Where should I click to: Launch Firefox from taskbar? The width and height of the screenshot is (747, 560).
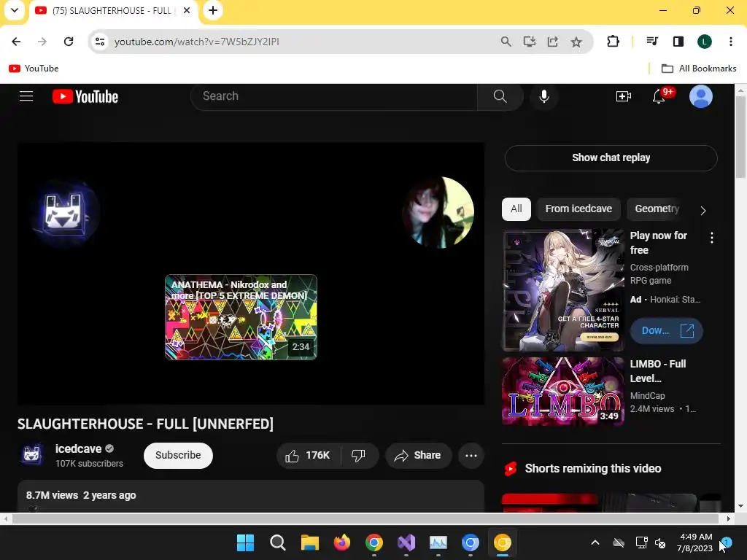pyautogui.click(x=341, y=542)
